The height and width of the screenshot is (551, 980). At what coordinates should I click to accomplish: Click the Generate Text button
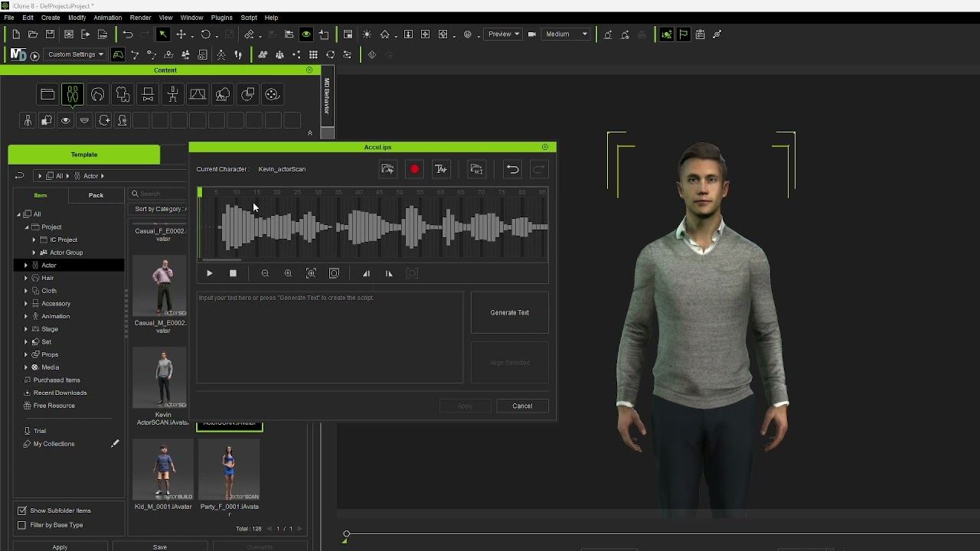coord(509,312)
